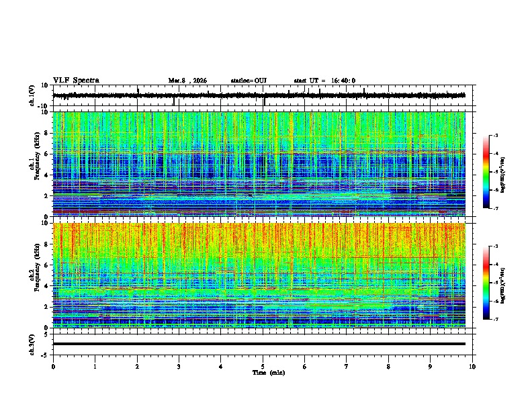Click the "station=OUI" header label

(249, 81)
